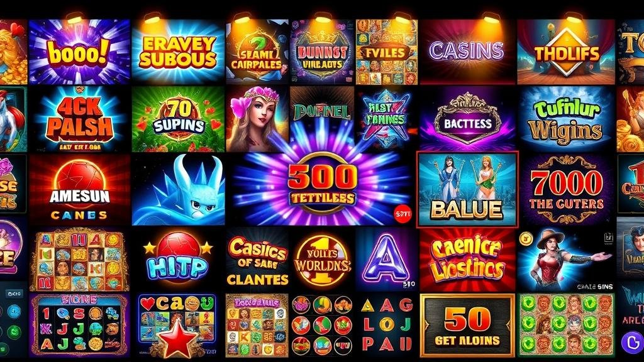The height and width of the screenshot is (362, 644).
Task: Open the '70 SUPINS' green tile
Action: pos(178,119)
